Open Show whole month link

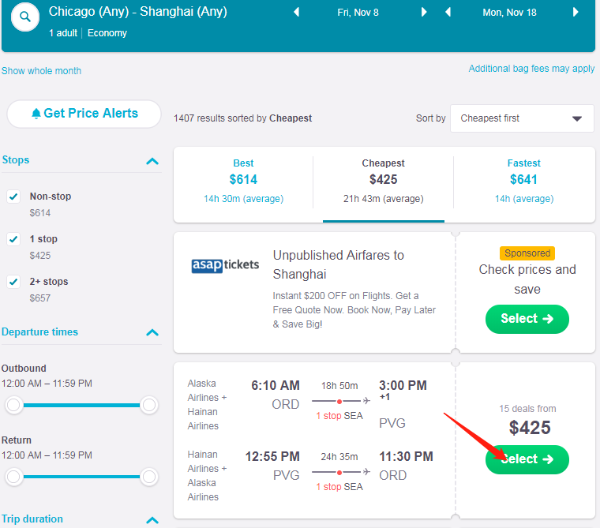click(x=41, y=71)
